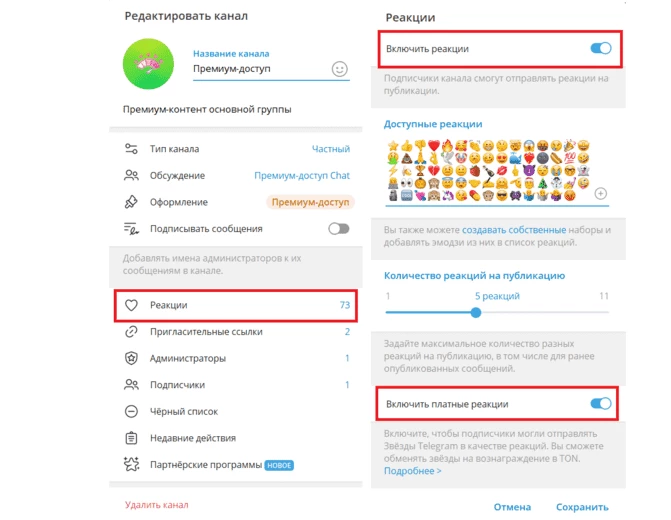Click the heart icon next to Реакции
Image resolution: width=671 pixels, height=520 pixels.
pos(131,305)
